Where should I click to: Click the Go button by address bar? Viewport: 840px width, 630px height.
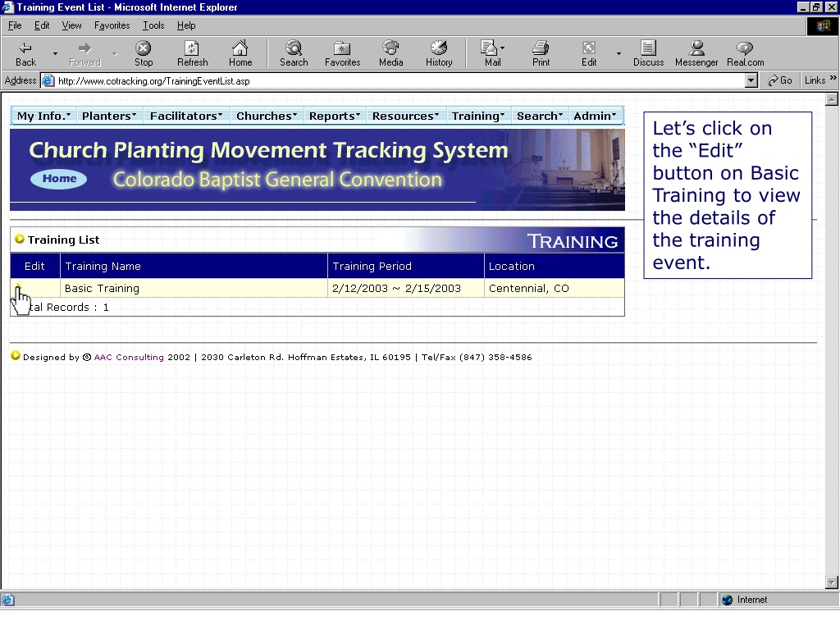pos(779,80)
